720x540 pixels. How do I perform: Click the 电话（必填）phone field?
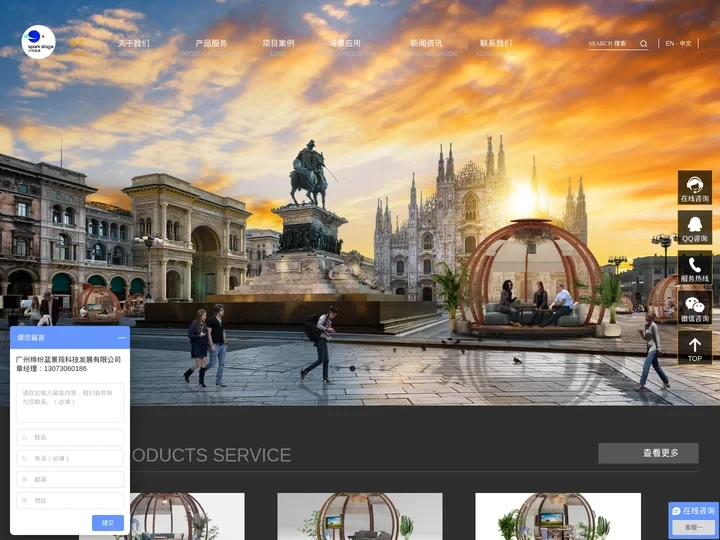tap(70, 458)
